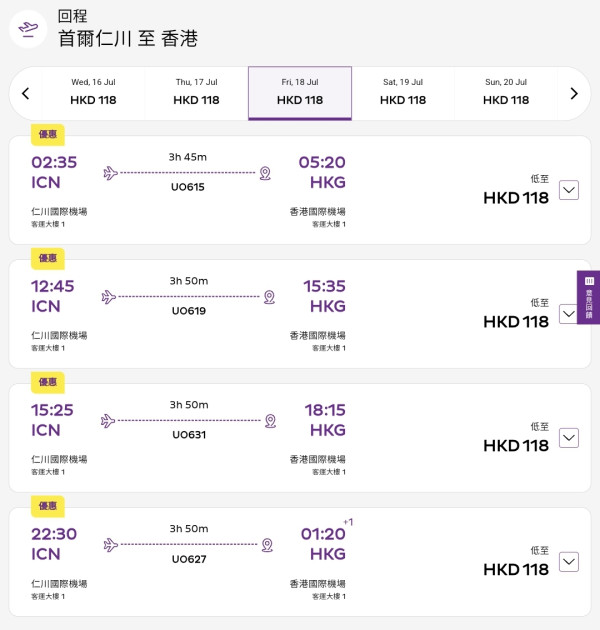600x630 pixels.
Task: Select the Sat, 19 Jul date tab
Action: pyautogui.click(x=403, y=92)
